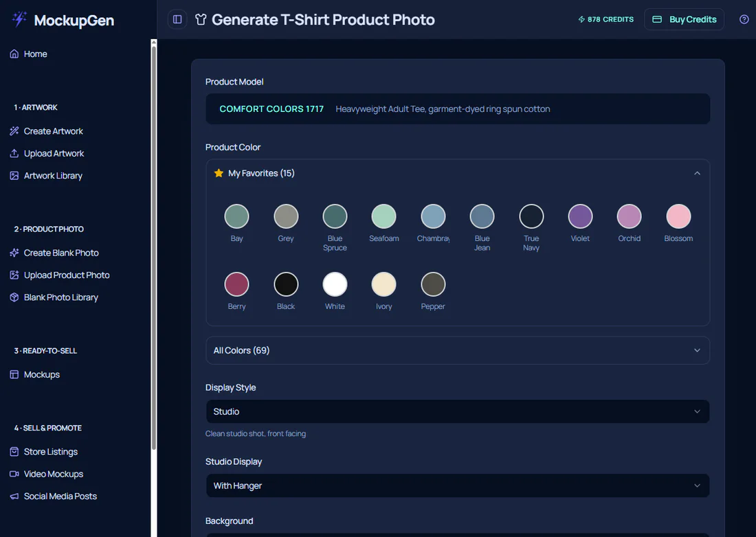The height and width of the screenshot is (537, 756).
Task: Click the Buy Credits button
Action: (684, 19)
